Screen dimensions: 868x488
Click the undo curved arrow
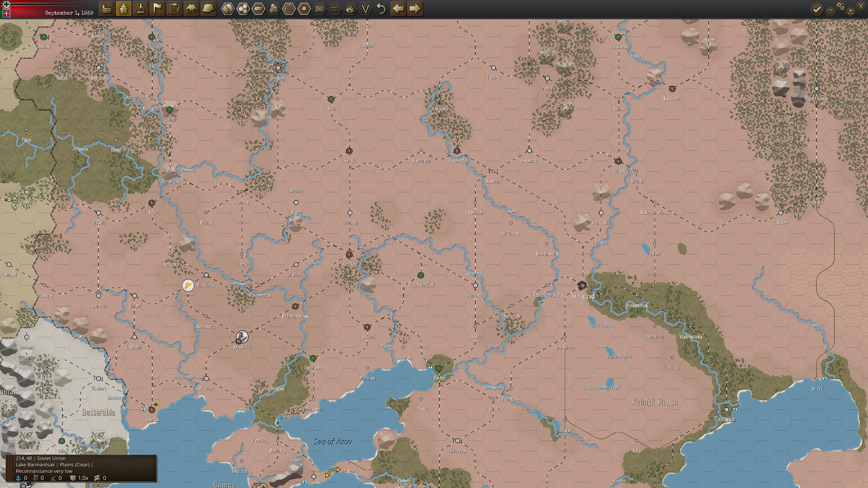pyautogui.click(x=381, y=9)
